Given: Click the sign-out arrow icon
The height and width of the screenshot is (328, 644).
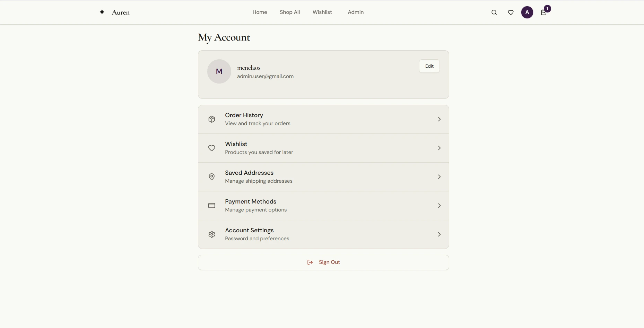Looking at the screenshot, I should click(310, 262).
